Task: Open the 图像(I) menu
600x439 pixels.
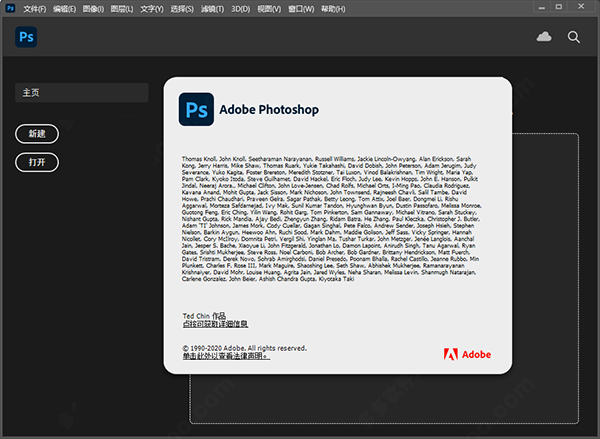Action: (x=92, y=8)
